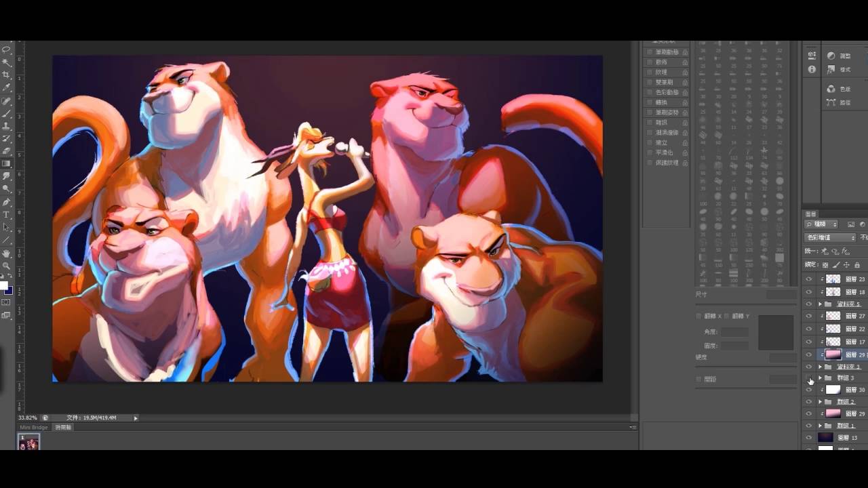Click the lock transparent pixels icon
This screenshot has height=488, width=868.
point(825,265)
